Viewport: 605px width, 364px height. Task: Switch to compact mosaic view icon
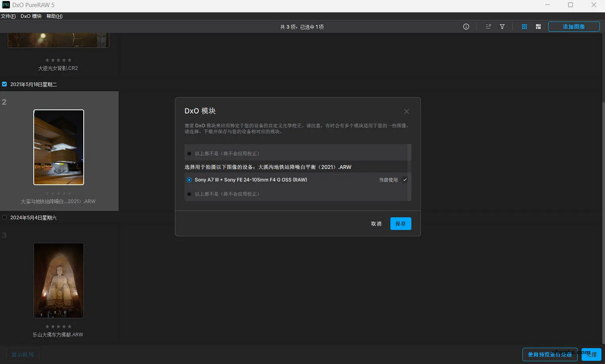coord(538,27)
